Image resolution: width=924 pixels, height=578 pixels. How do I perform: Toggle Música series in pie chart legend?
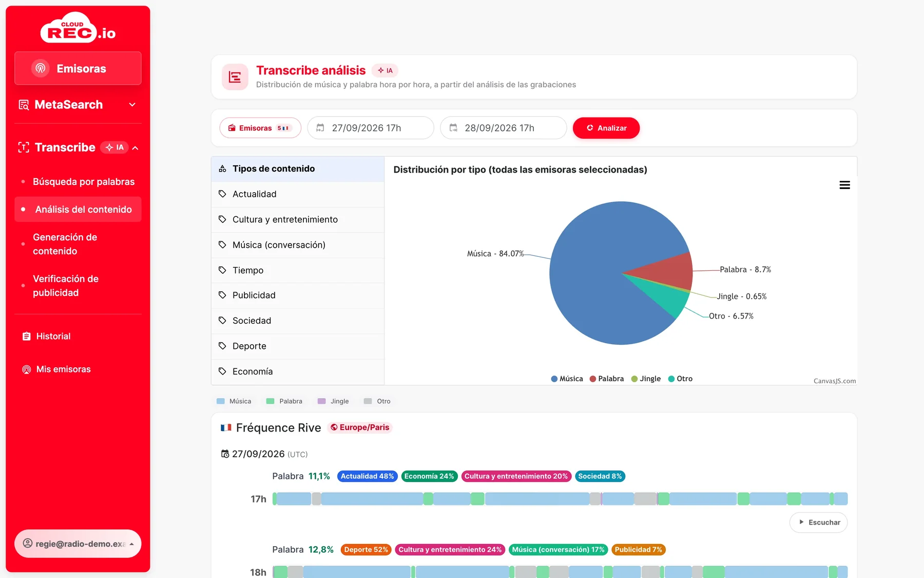[x=567, y=379]
